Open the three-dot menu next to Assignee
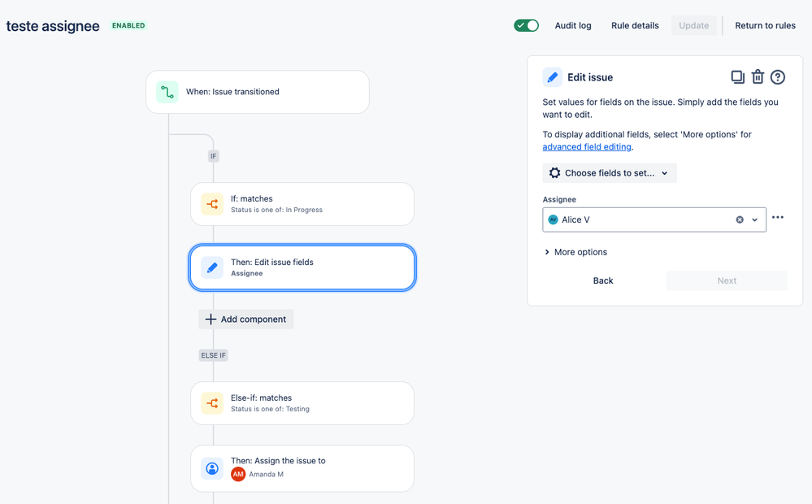Screen dimensions: 812x504 [777, 218]
